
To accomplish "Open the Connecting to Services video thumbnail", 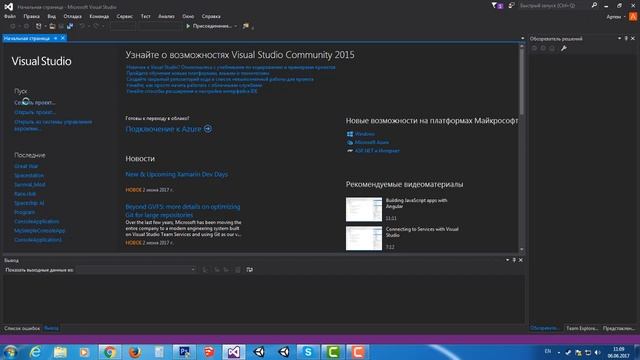I will 364,238.
